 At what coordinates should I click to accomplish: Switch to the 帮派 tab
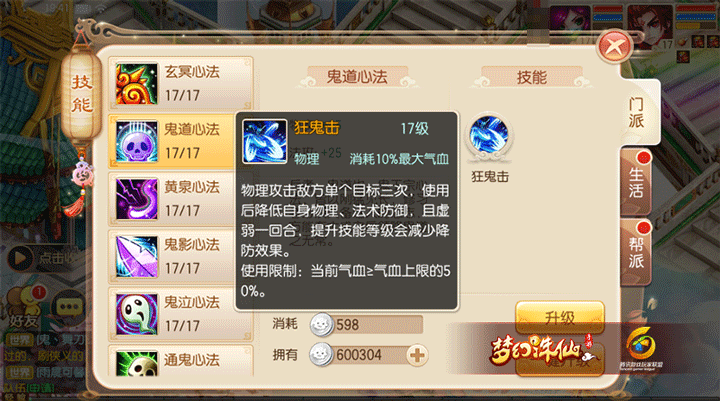coord(636,252)
